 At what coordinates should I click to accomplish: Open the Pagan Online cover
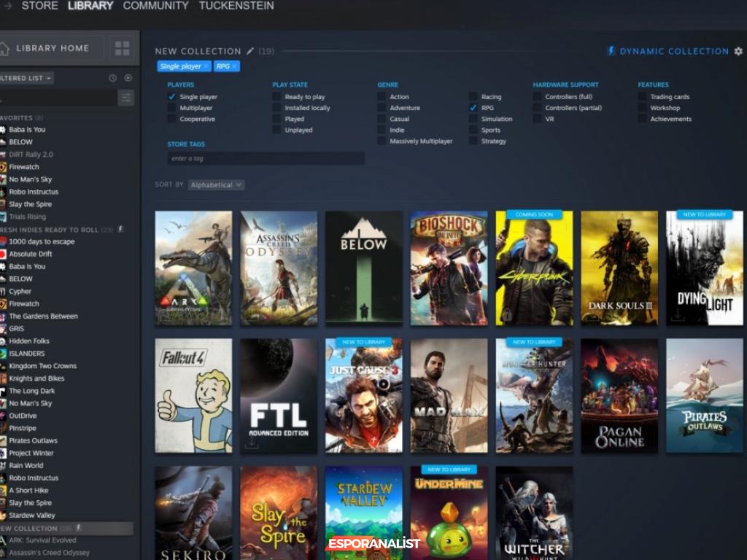click(619, 396)
